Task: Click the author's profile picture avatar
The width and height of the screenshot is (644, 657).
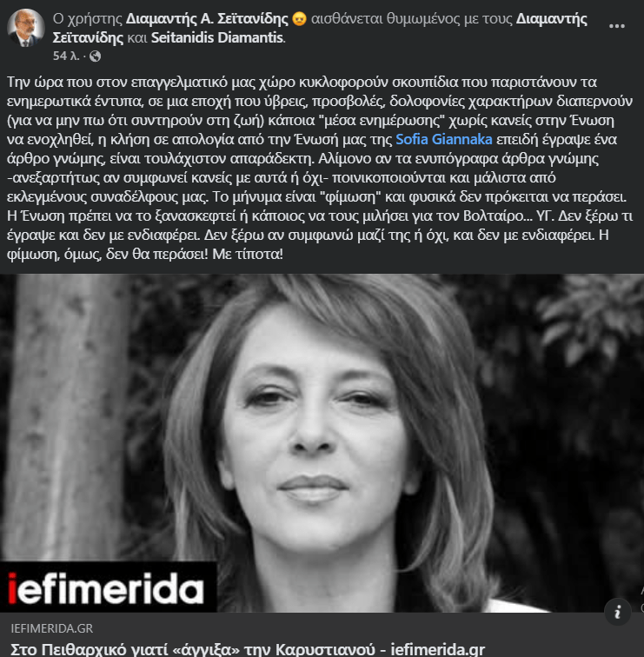Action: pos(26,27)
